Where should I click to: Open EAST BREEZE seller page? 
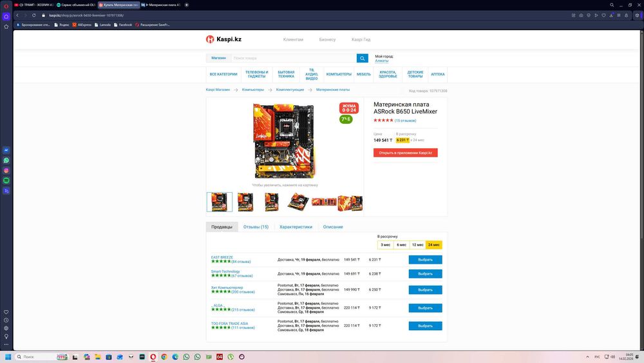coord(222,257)
